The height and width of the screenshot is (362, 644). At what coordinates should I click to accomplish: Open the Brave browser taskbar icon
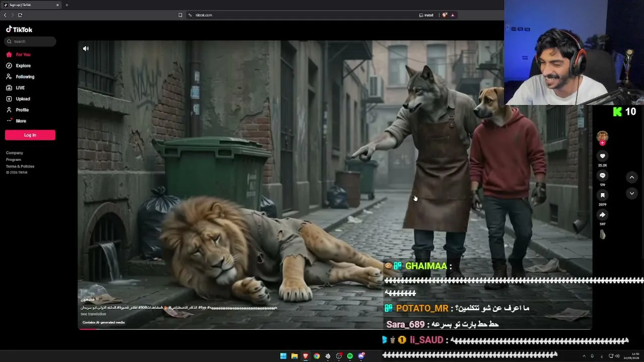(x=305, y=356)
